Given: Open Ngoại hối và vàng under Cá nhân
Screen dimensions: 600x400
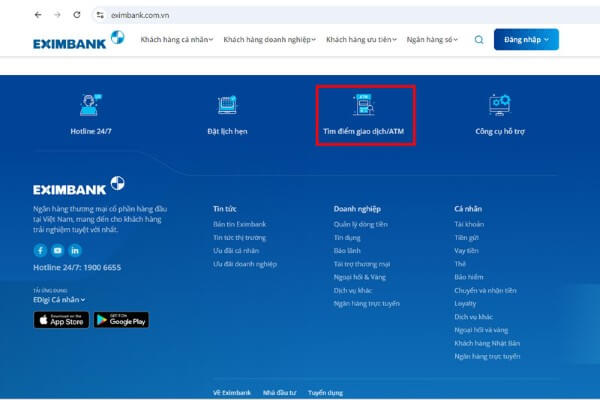Looking at the screenshot, I should click(481, 330).
